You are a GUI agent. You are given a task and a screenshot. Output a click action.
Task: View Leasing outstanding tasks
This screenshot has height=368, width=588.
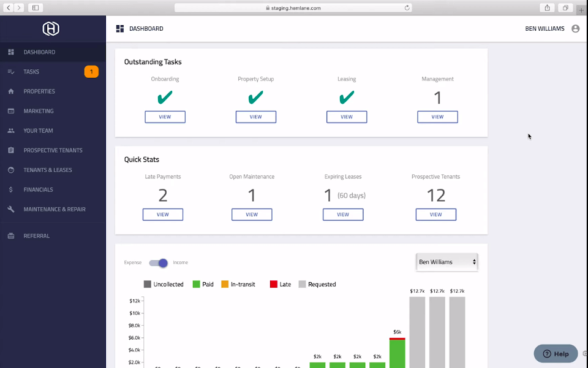(347, 117)
